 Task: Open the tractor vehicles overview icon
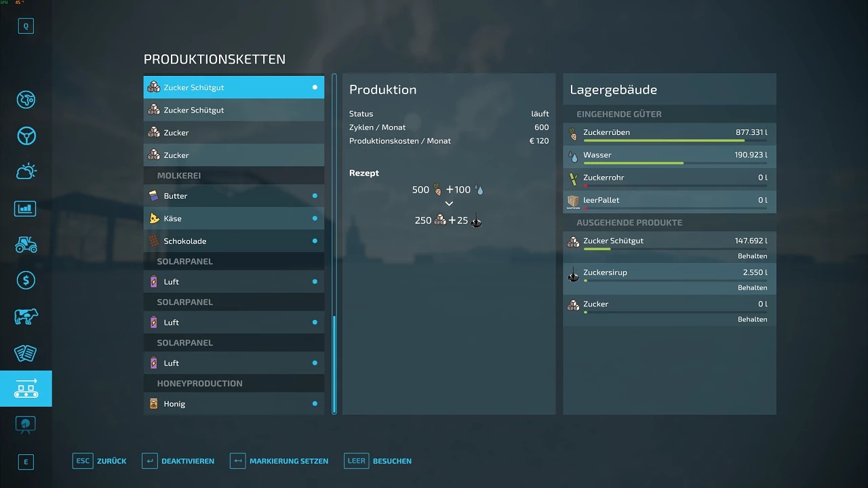pos(26,244)
